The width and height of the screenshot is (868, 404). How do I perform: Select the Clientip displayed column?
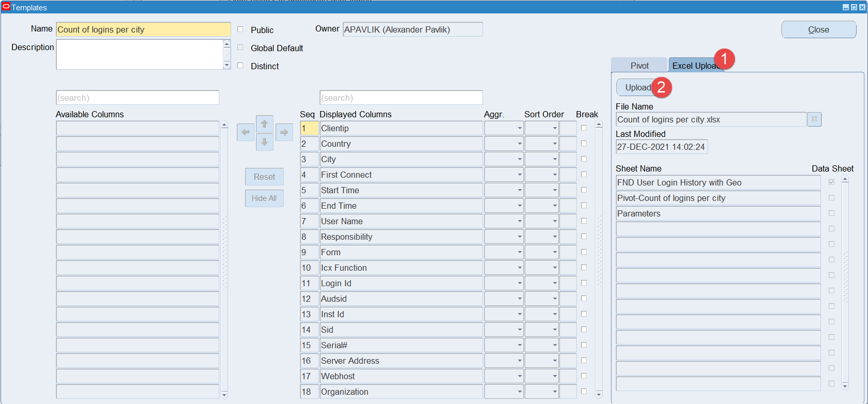click(x=401, y=128)
